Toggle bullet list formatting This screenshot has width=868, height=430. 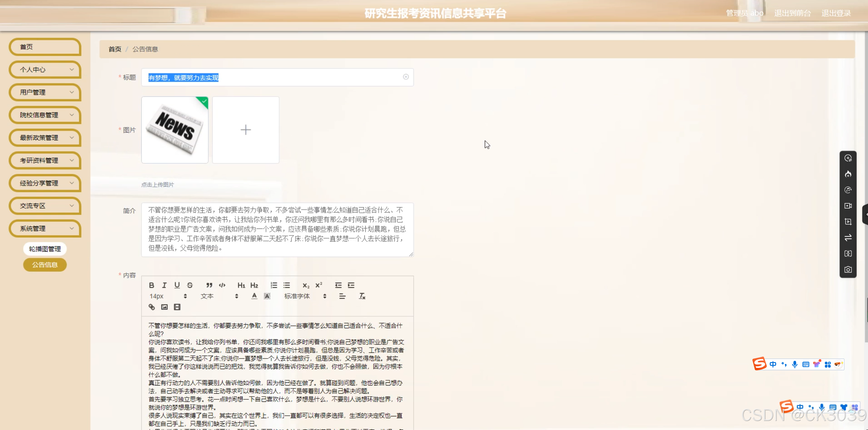click(x=287, y=285)
